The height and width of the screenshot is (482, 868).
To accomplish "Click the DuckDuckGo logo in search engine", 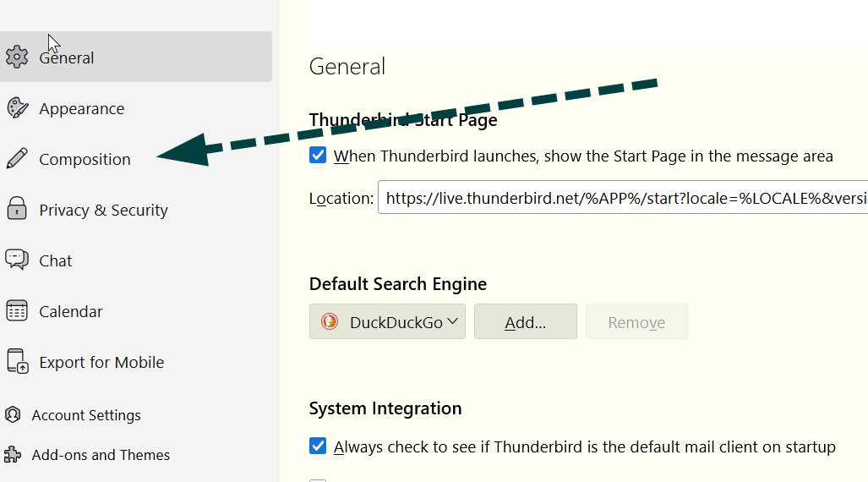I will tap(330, 321).
